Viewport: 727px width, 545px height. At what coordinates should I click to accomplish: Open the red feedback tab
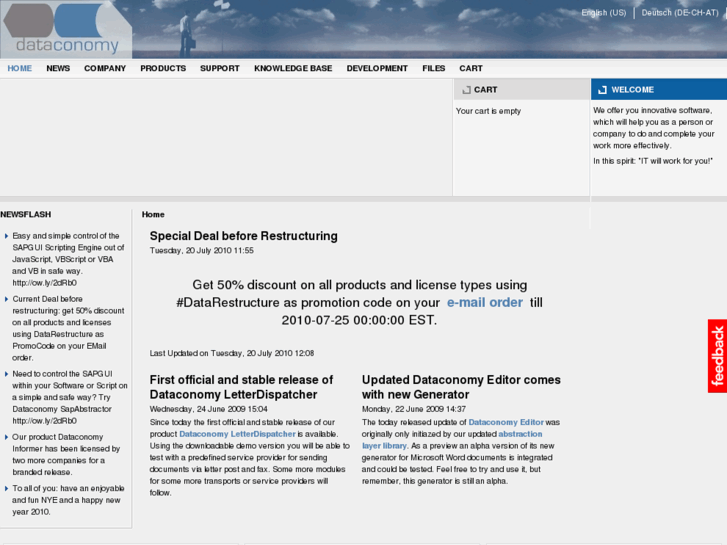(x=717, y=356)
